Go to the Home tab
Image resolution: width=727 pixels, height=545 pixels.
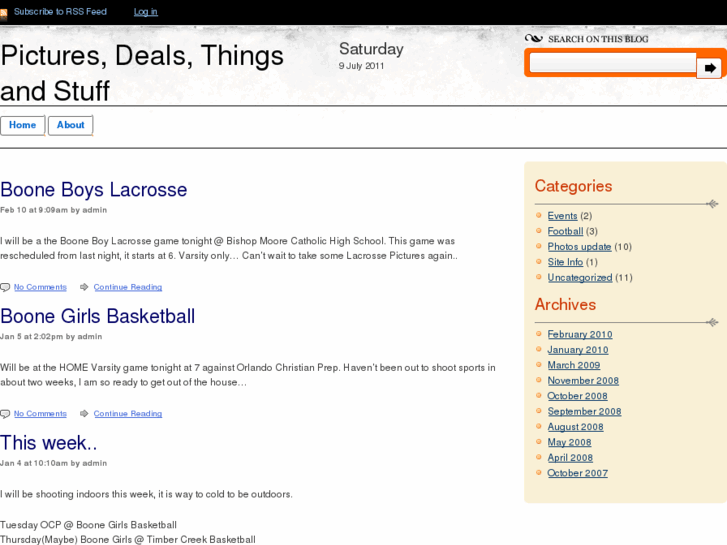22,125
